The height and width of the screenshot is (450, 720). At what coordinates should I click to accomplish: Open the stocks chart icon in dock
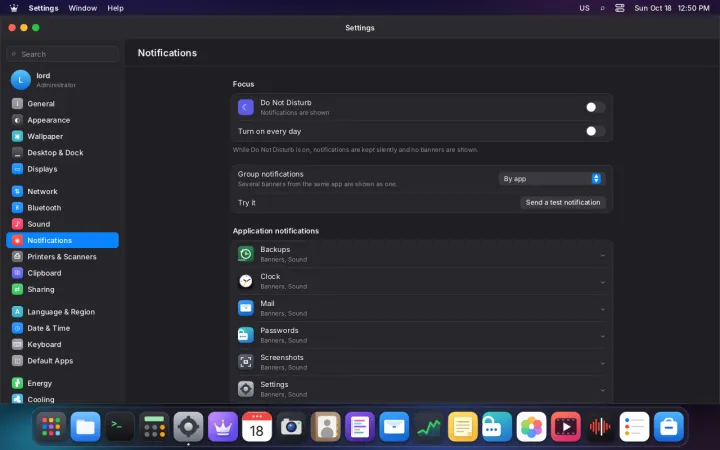pos(428,427)
